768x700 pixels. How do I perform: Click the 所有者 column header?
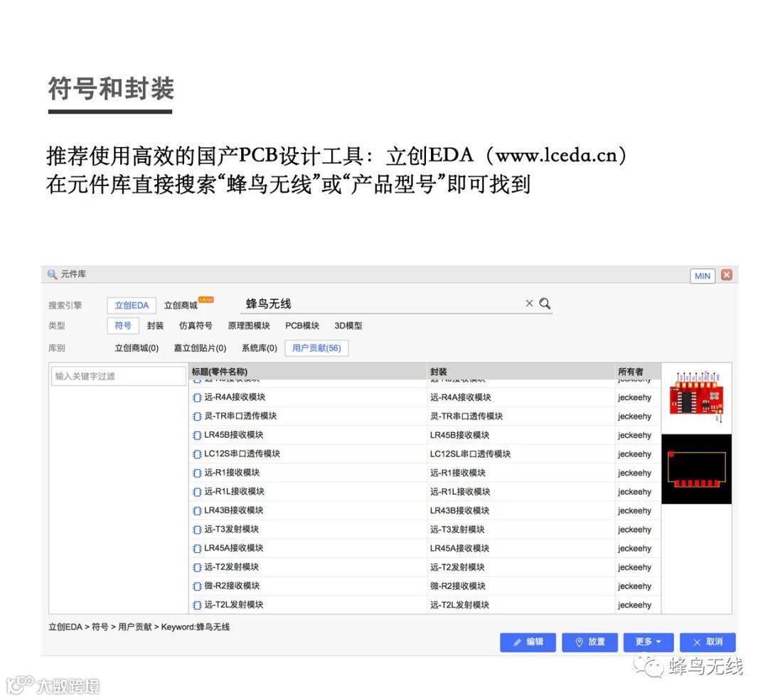click(x=638, y=372)
